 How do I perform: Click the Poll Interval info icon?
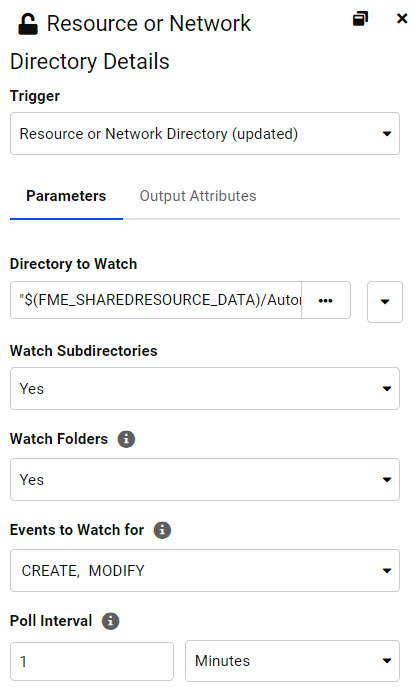(x=110, y=621)
